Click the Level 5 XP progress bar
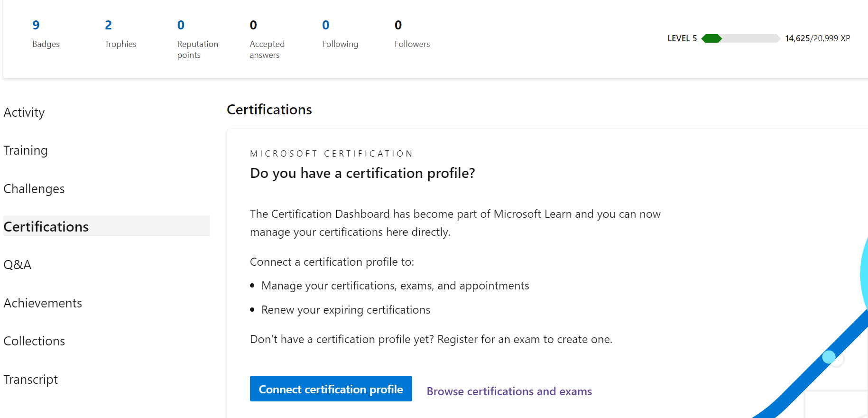 tap(740, 38)
